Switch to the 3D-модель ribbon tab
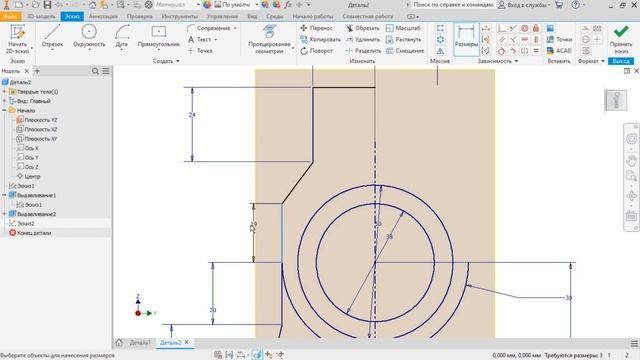The width and height of the screenshot is (640, 360). point(41,16)
